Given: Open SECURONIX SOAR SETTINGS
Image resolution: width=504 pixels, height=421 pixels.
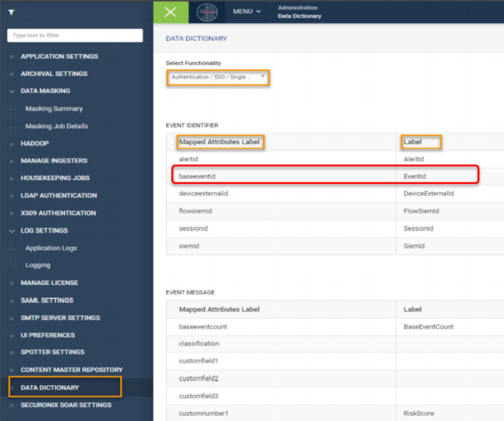Looking at the screenshot, I should click(x=66, y=405).
